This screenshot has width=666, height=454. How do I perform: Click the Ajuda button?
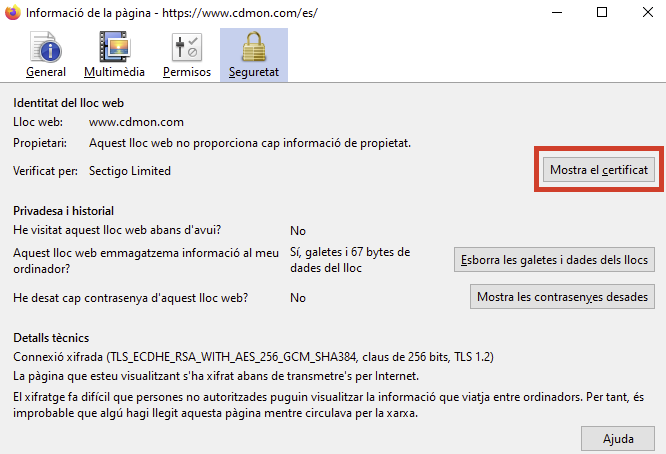618,439
